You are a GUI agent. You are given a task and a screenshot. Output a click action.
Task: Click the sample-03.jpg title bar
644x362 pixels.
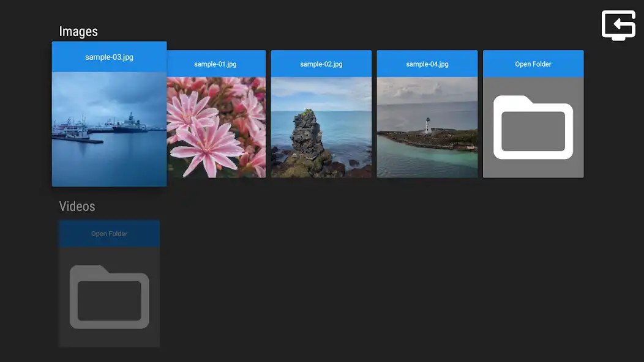pos(109,56)
